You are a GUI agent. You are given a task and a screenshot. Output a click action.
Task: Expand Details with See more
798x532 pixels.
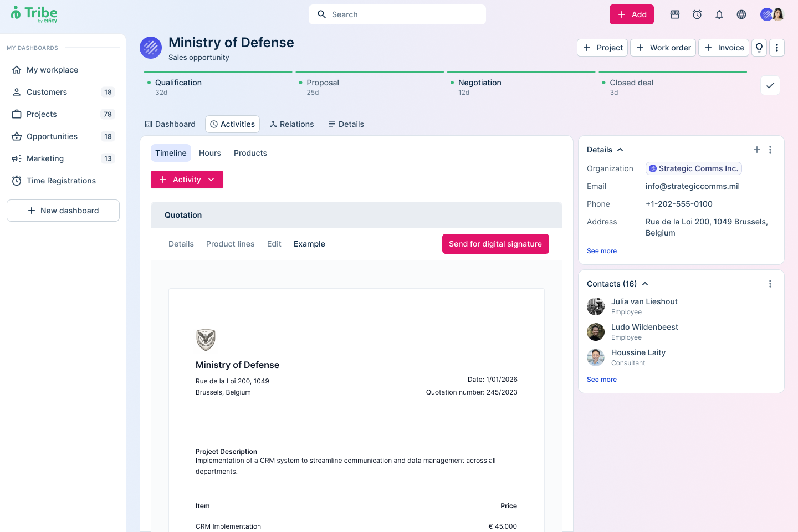click(x=602, y=251)
